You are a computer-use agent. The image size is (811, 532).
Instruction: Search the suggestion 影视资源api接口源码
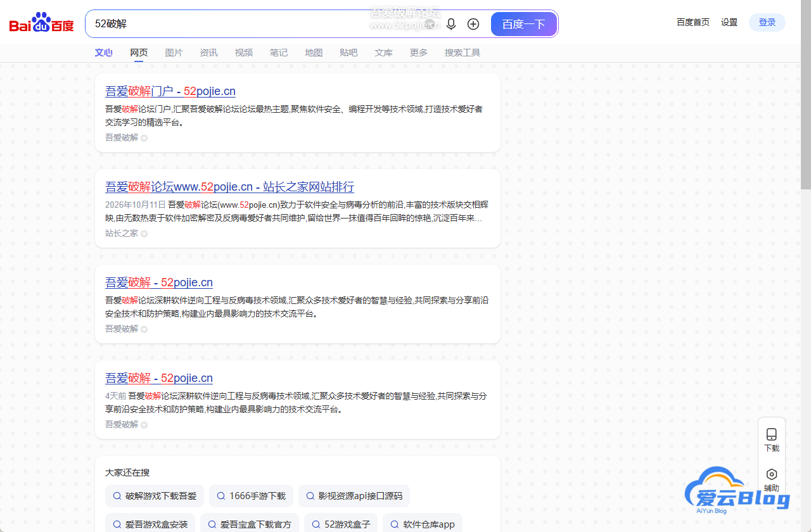354,496
